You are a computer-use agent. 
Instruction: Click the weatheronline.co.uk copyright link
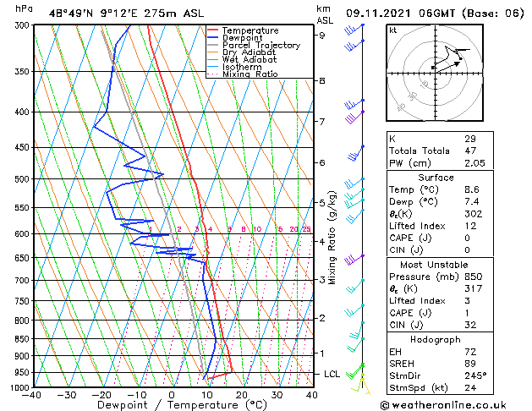443,405
